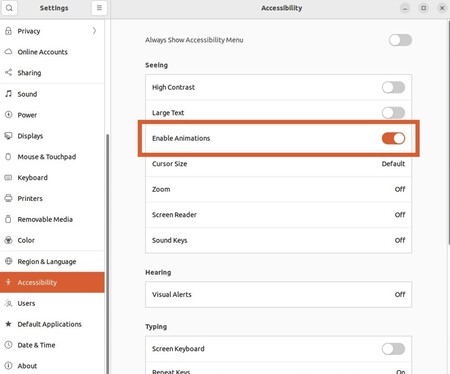450x374 pixels.
Task: Disable the Enable Animations switch
Action: (393, 138)
